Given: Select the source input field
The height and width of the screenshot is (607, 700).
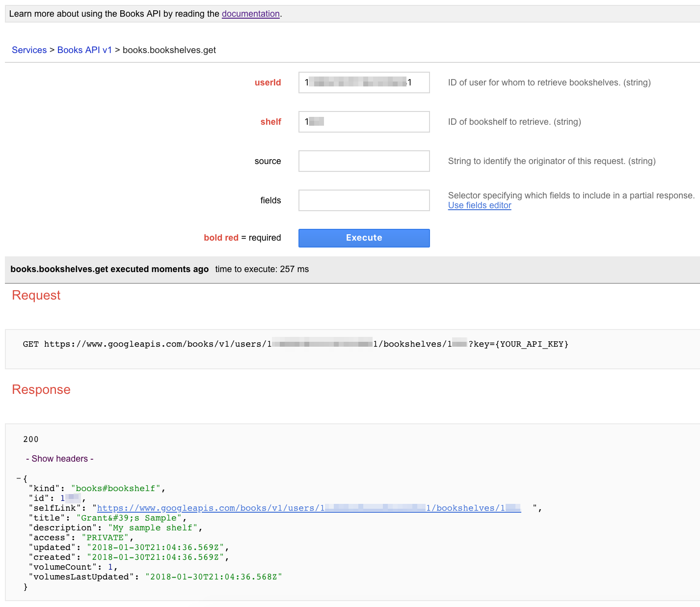Looking at the screenshot, I should 364,161.
